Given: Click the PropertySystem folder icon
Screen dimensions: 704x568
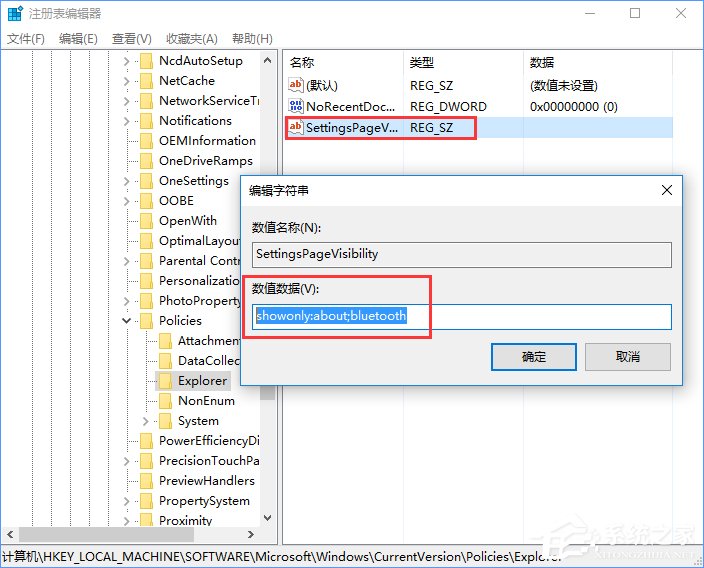Looking at the screenshot, I should 146,501.
